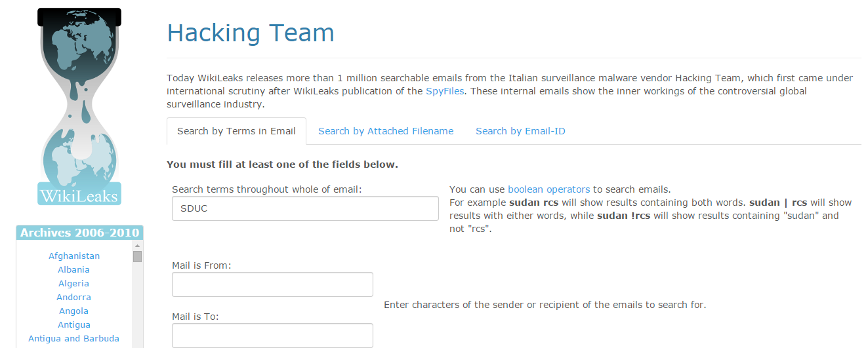Viewport: 868px width, 348px height.
Task: Open the Angola archive link
Action: 74,311
